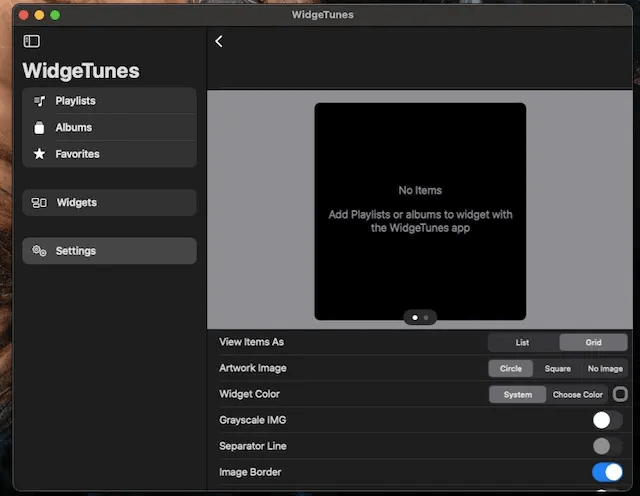
Task: Click the Albums stack icon
Action: pos(39,128)
